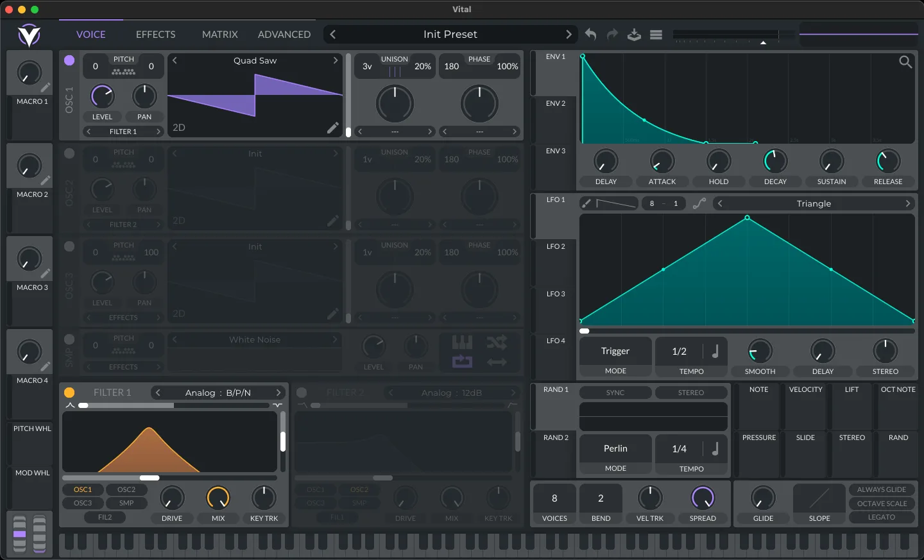Image resolution: width=924 pixels, height=560 pixels.
Task: Click the OSC 1 LEVEL knob
Action: pyautogui.click(x=102, y=96)
